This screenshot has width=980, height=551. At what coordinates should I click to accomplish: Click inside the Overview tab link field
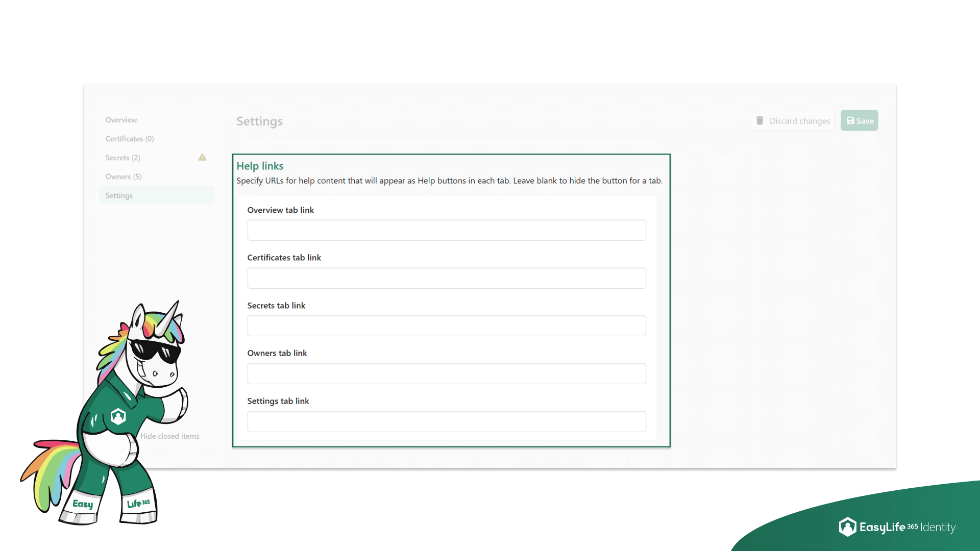click(x=446, y=230)
